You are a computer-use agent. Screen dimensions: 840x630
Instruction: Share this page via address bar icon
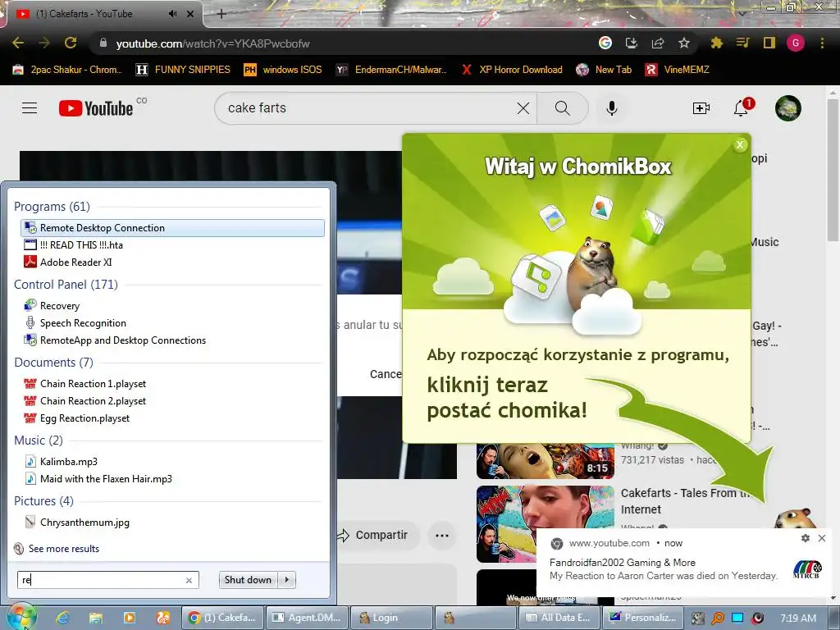click(658, 43)
